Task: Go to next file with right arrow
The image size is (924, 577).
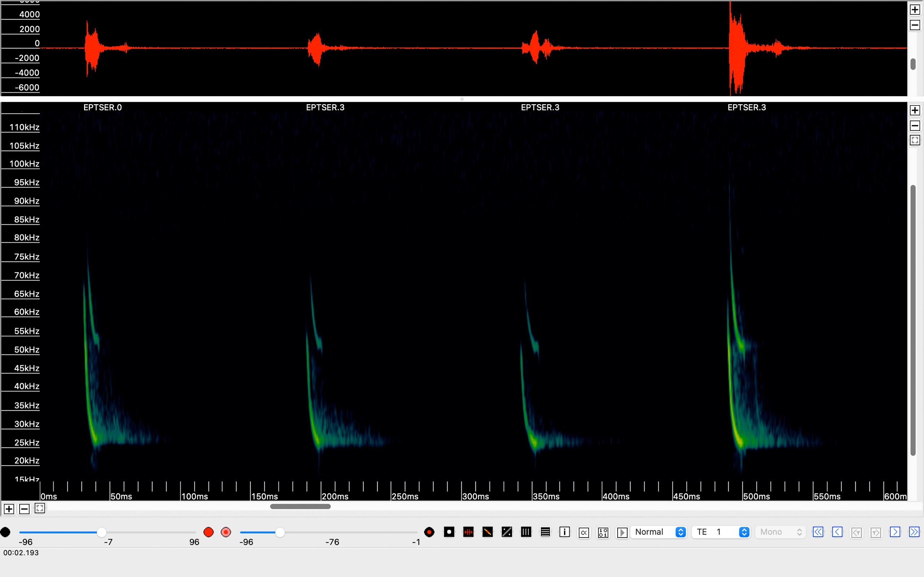Action: (895, 532)
